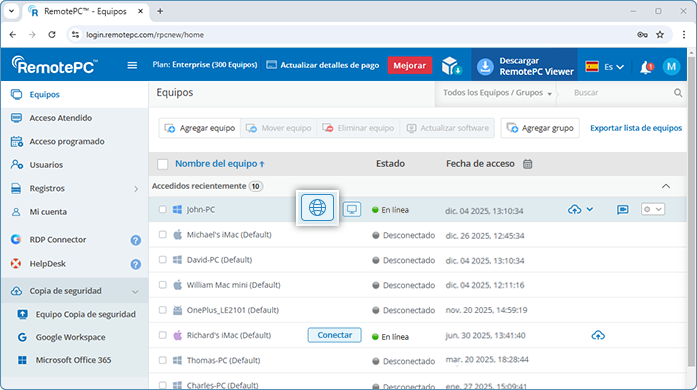697x390 pixels.
Task: Select all computers with header checkbox
Action: click(x=163, y=164)
